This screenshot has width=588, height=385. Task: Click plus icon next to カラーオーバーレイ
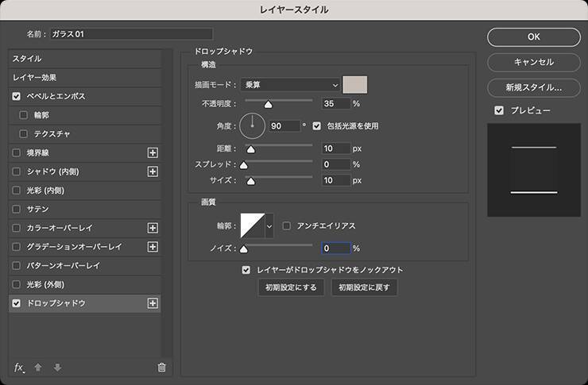[x=153, y=228]
